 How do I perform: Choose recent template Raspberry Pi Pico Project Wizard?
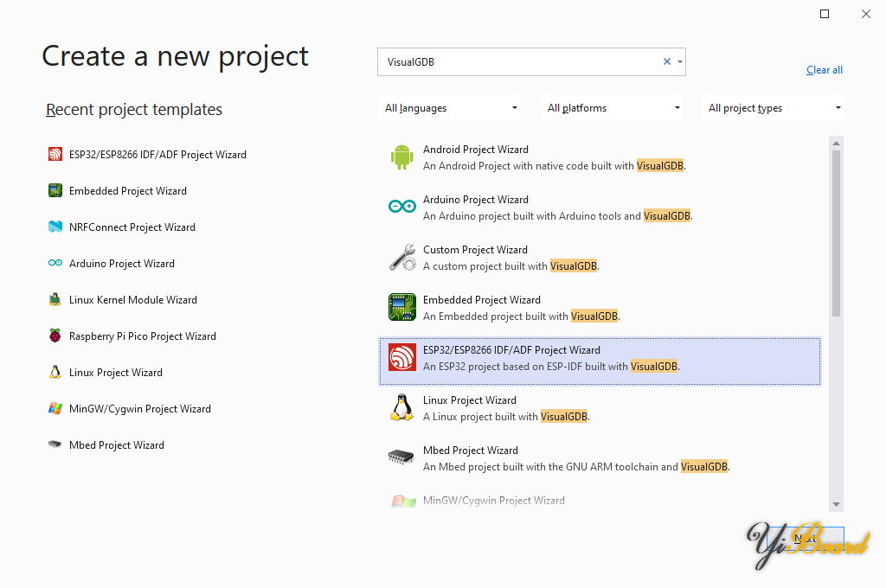point(132,336)
